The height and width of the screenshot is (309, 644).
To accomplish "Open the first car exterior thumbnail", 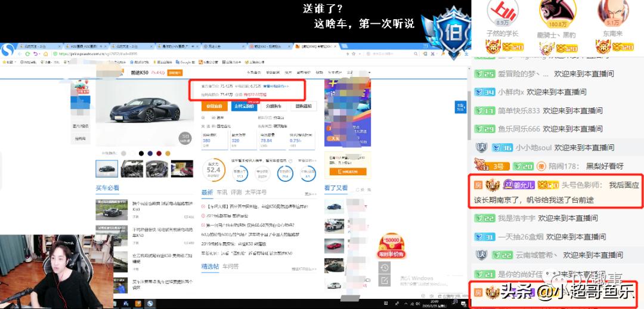I will point(107,168).
